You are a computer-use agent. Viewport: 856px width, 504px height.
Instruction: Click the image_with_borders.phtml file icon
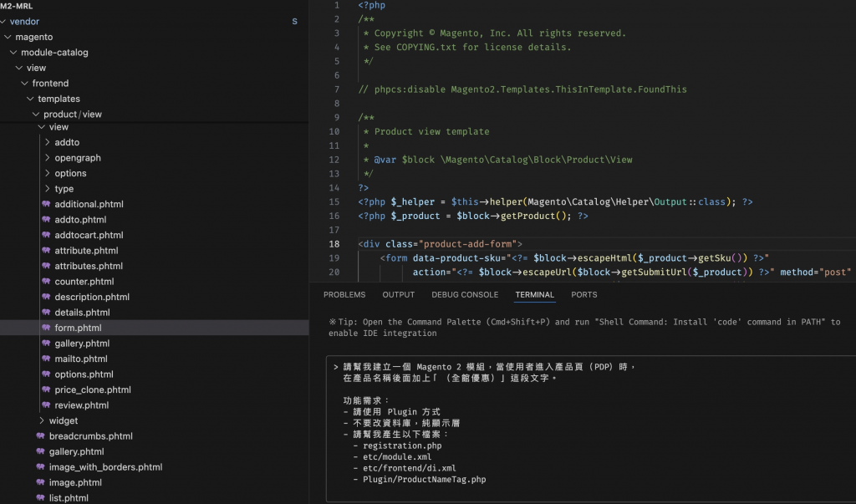pos(40,467)
